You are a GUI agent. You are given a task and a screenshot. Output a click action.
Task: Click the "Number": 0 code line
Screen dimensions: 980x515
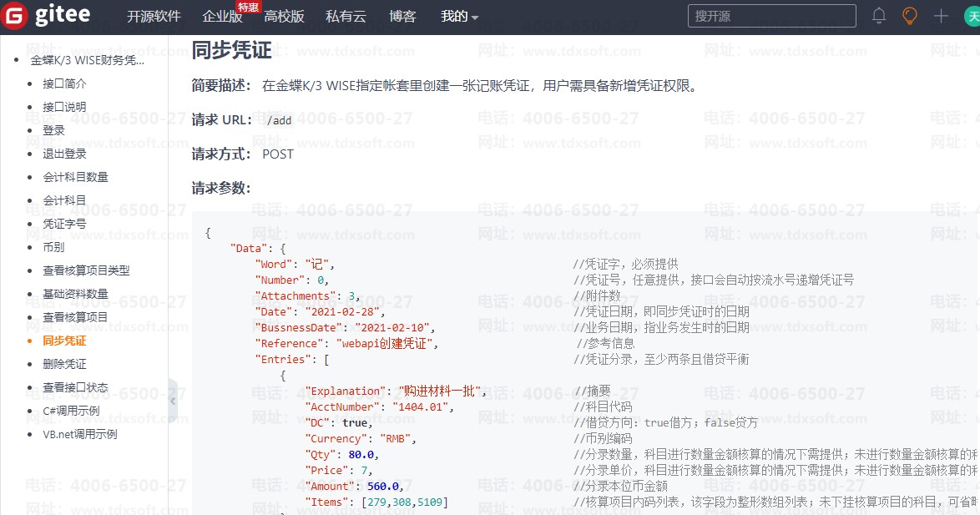[291, 280]
